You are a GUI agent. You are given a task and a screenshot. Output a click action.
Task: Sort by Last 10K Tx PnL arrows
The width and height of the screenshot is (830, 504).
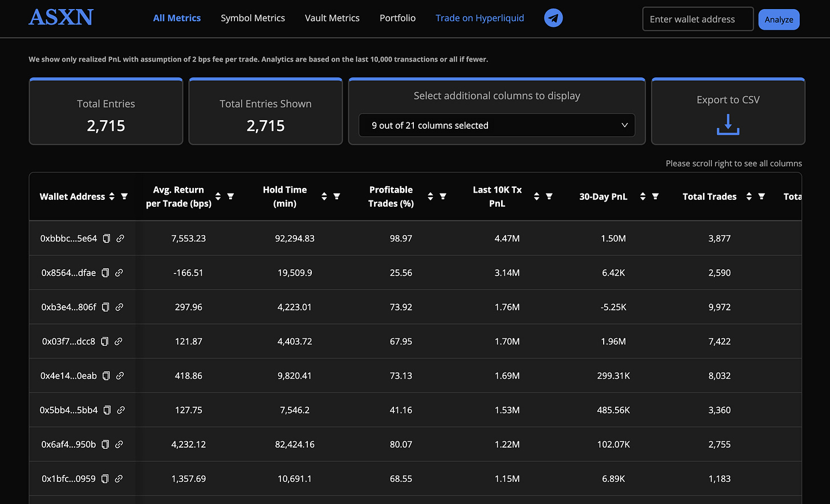[536, 196]
